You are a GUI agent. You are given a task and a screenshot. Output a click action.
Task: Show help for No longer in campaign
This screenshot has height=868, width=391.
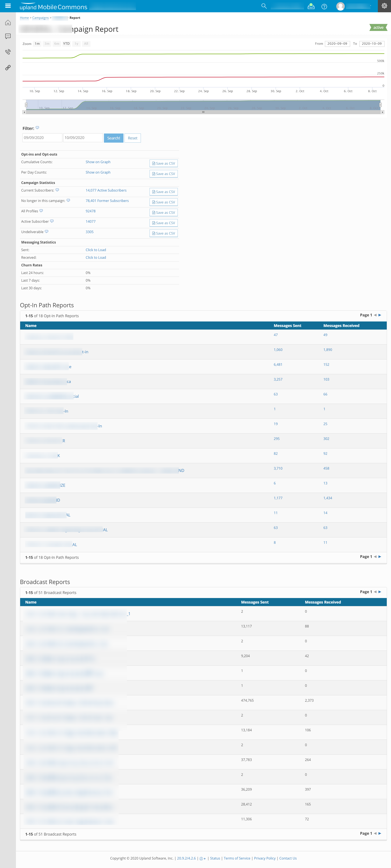[x=68, y=200]
